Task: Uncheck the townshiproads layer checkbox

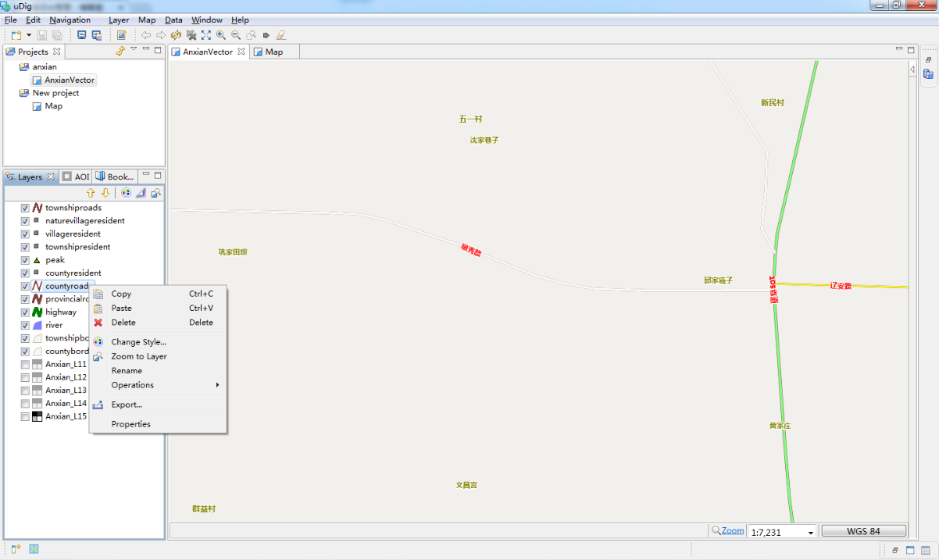Action: pyautogui.click(x=25, y=208)
